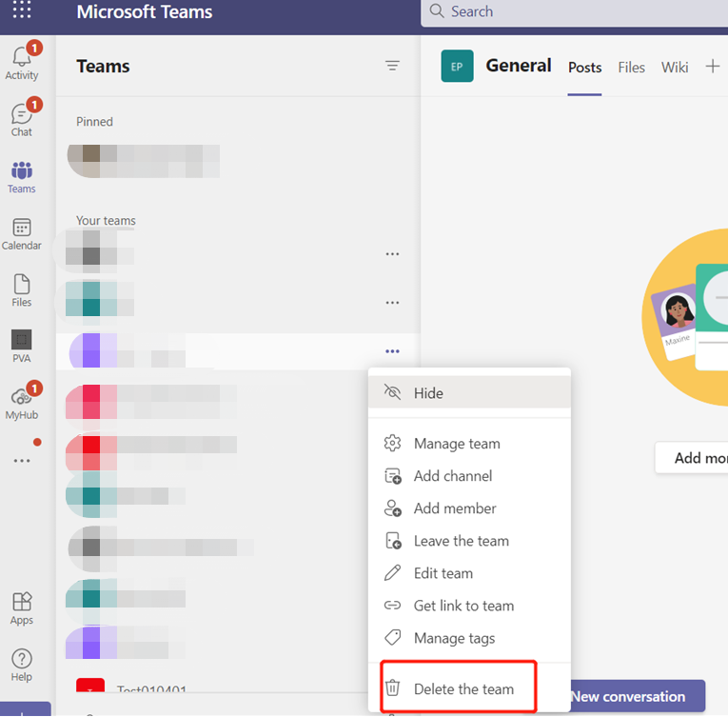
Task: Choose Leave the team
Action: (469, 542)
